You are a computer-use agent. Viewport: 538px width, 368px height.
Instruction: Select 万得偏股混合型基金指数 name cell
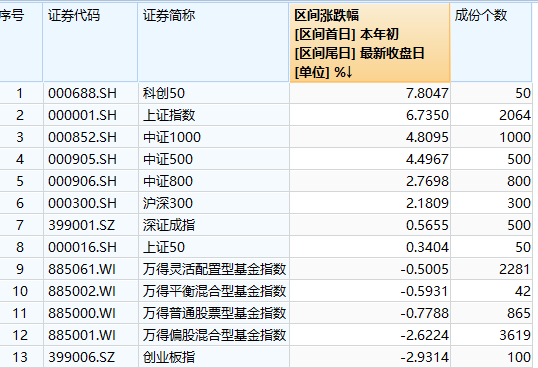[x=214, y=335]
